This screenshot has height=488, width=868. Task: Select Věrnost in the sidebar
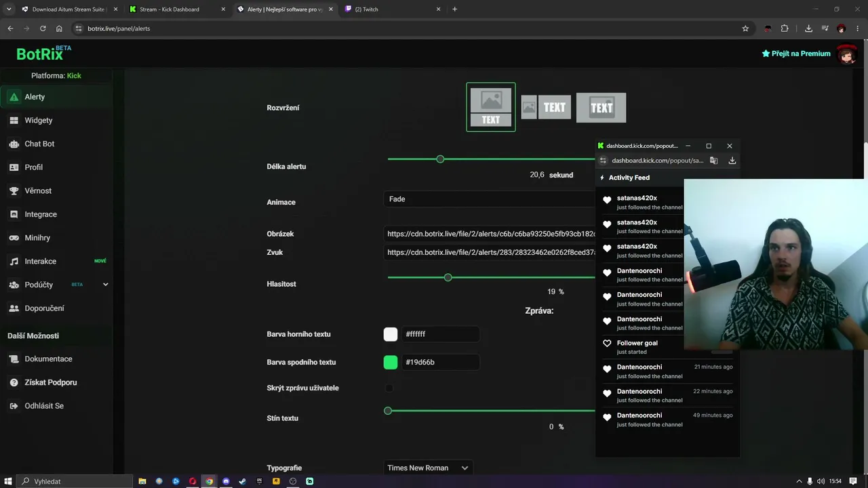56,191
